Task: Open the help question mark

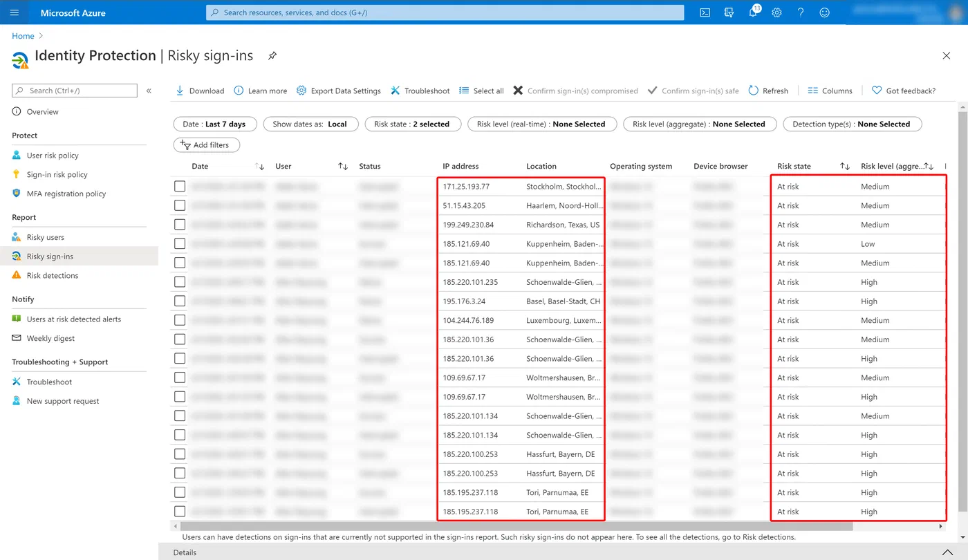Action: [x=801, y=12]
